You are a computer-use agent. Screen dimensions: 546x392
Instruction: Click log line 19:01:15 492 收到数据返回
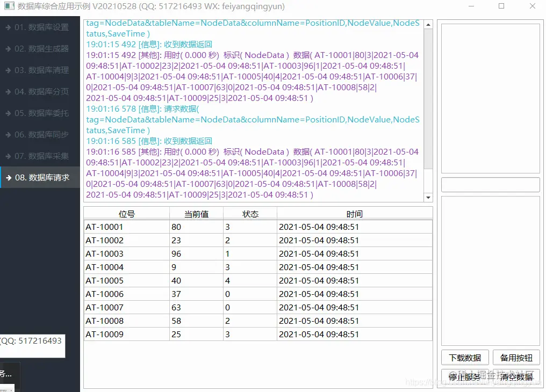pyautogui.click(x=149, y=45)
